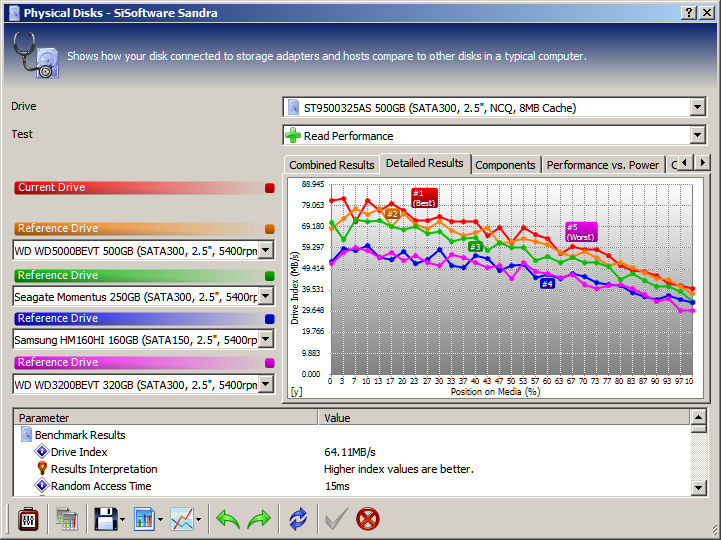This screenshot has width=721, height=540.
Task: Open the Samsung HM160HI reference drive dropdown
Action: point(266,339)
